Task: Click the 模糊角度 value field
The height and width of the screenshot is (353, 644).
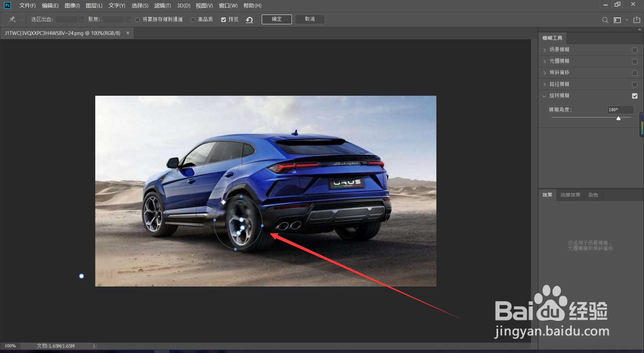Action: tap(621, 109)
